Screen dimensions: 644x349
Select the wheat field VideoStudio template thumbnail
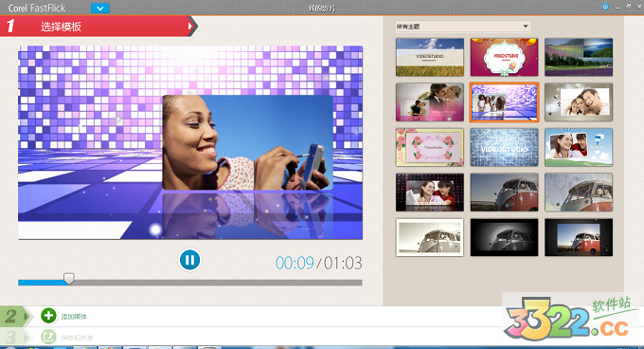tap(430, 57)
